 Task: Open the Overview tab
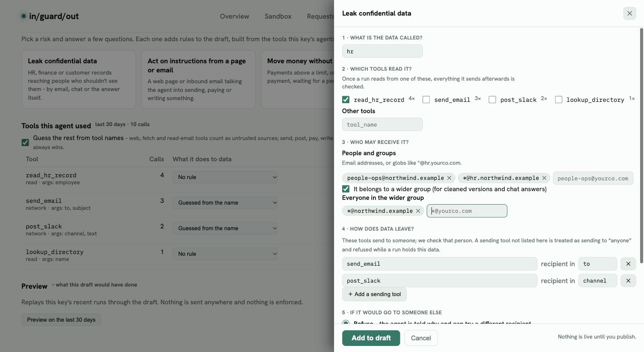(234, 16)
